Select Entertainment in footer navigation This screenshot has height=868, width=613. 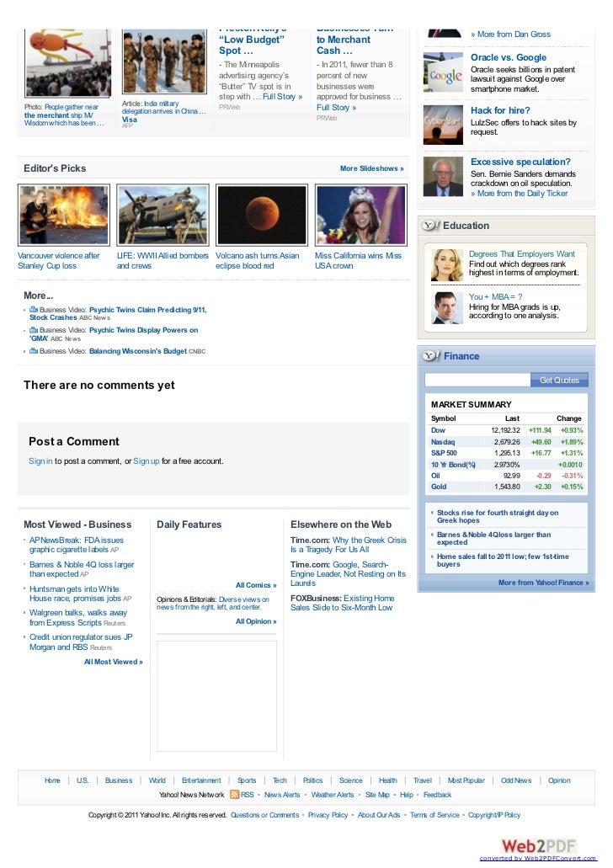(201, 780)
